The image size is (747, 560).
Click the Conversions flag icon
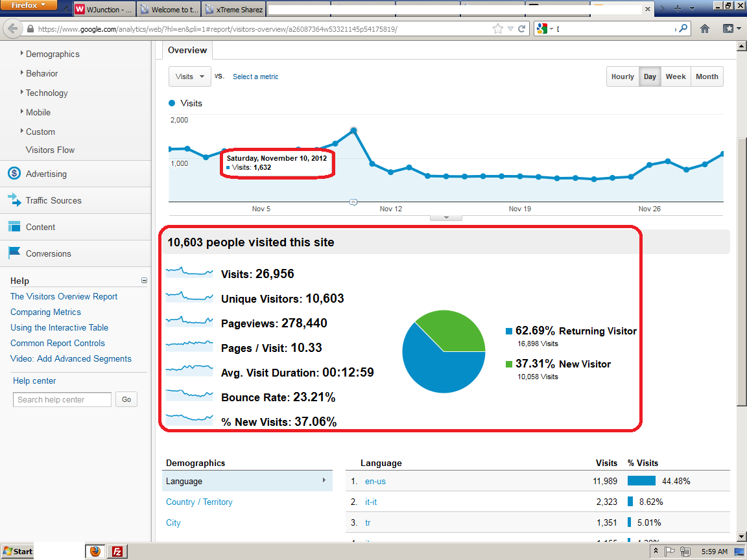pyautogui.click(x=14, y=253)
